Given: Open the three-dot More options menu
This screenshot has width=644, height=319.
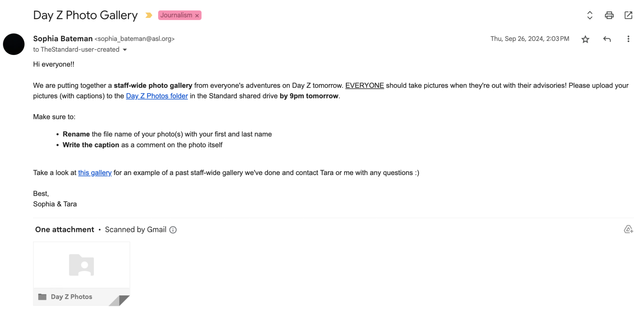Looking at the screenshot, I should pos(628,39).
